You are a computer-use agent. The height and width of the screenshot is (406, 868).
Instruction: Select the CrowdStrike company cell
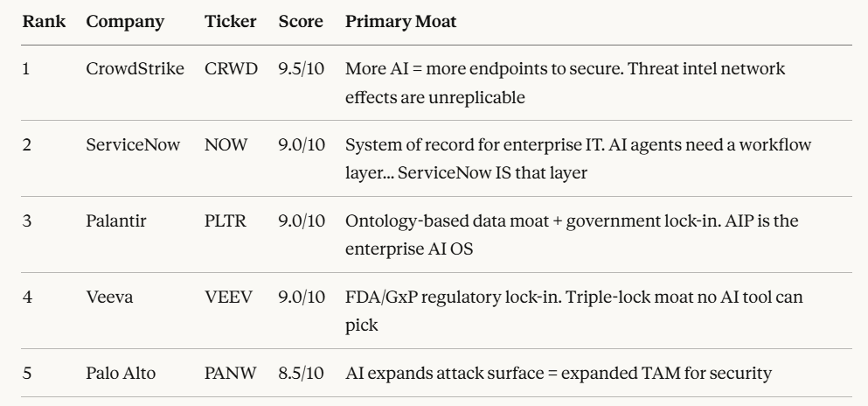coord(135,68)
